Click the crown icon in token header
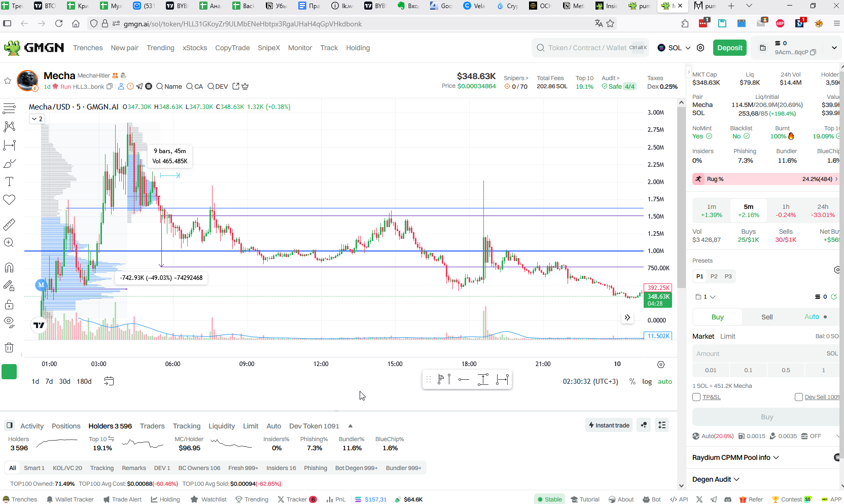The height and width of the screenshot is (504, 844). pyautogui.click(x=245, y=86)
